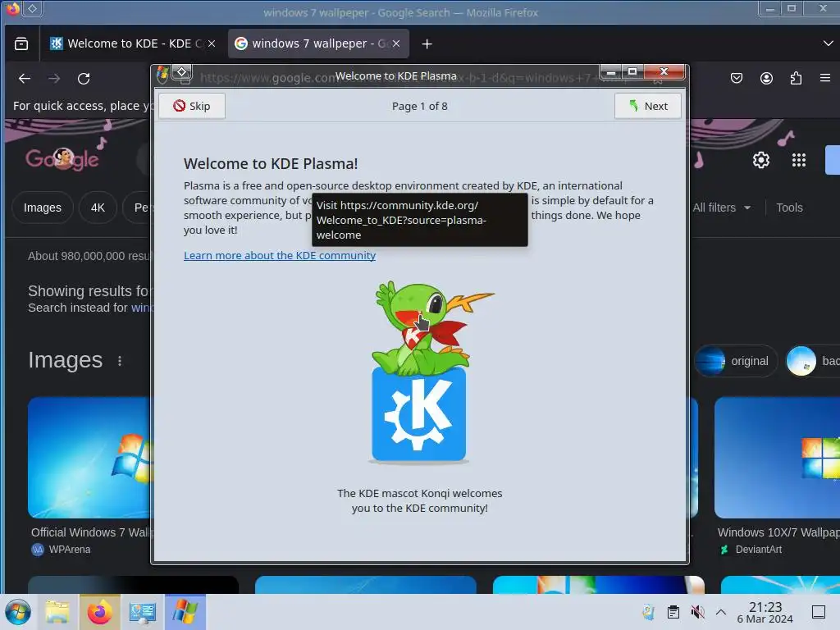The width and height of the screenshot is (840, 630).
Task: Toggle muted volume tray icon
Action: (x=697, y=612)
